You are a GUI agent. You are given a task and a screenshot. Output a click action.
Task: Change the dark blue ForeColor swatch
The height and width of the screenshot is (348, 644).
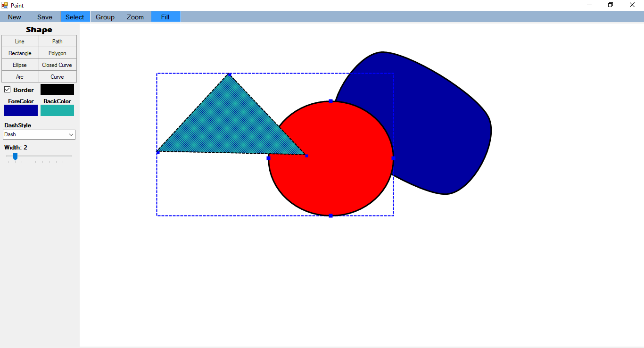pyautogui.click(x=21, y=110)
